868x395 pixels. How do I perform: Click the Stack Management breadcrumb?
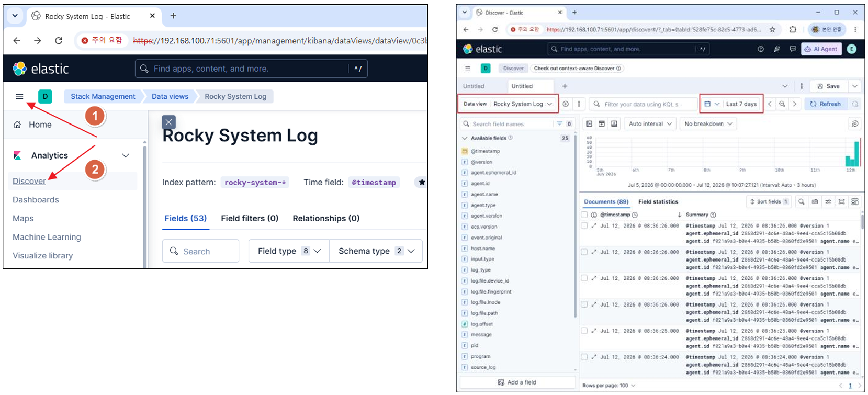click(103, 96)
